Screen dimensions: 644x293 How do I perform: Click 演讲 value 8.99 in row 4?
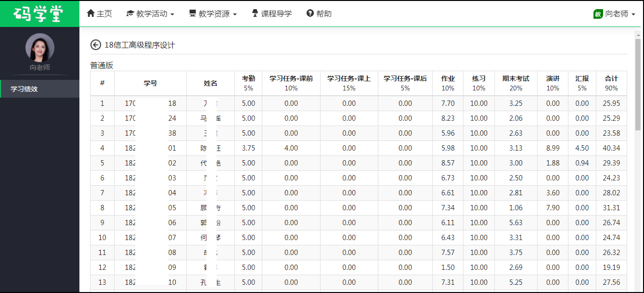553,148
